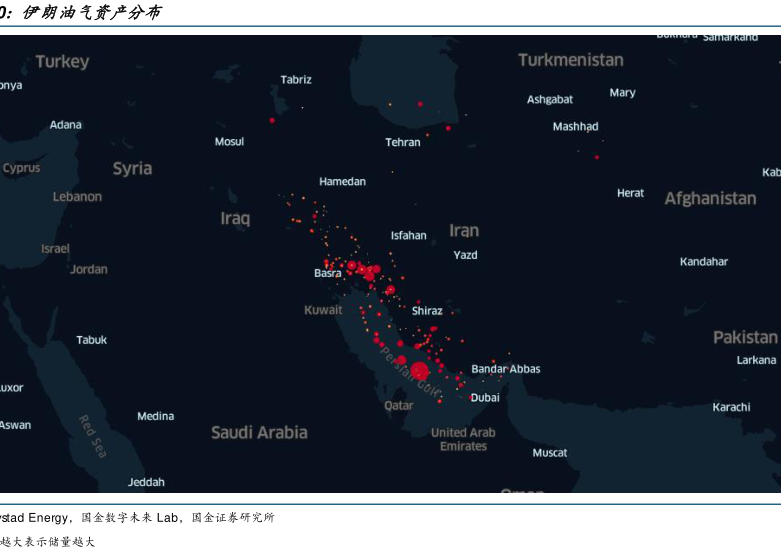Select the Iran country label
This screenshot has height=555, width=781.
[x=464, y=231]
